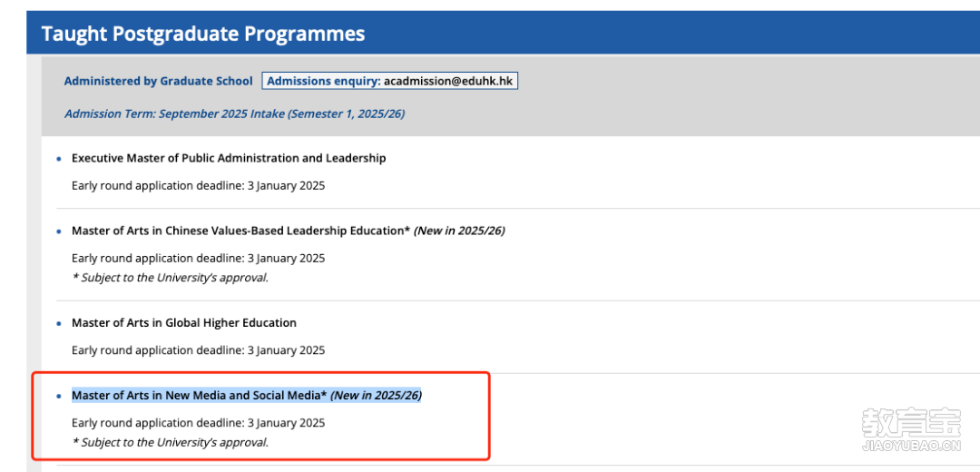Click the Taught Postgraduate Programmes header bar
The width and height of the screenshot is (980, 472).
[x=503, y=34]
